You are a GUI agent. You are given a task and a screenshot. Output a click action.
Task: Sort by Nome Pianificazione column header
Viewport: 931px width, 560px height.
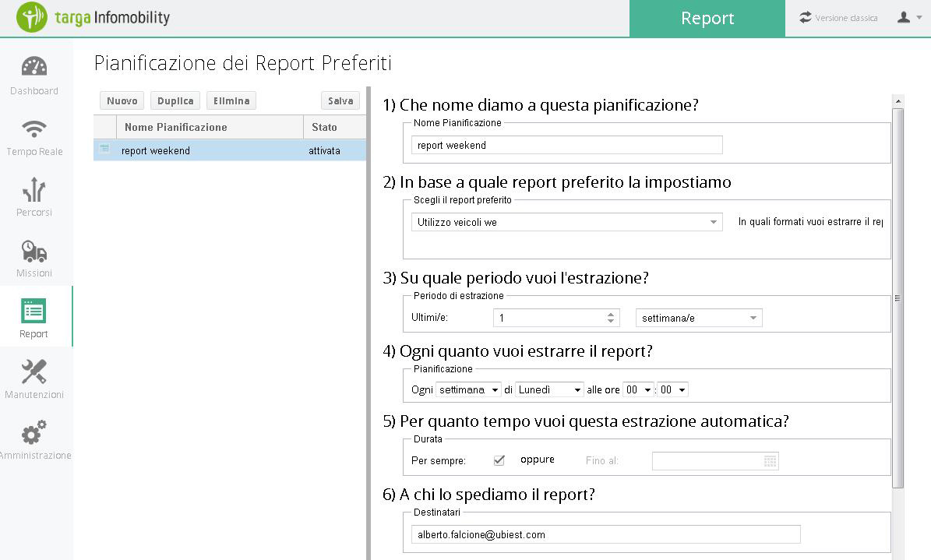tap(210, 127)
